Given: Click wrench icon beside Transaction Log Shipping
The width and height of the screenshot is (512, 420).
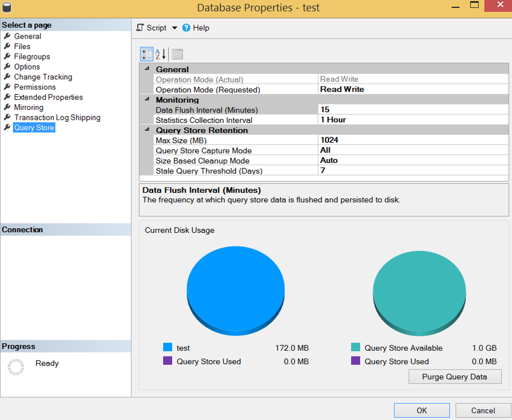Looking at the screenshot, I should coord(7,117).
